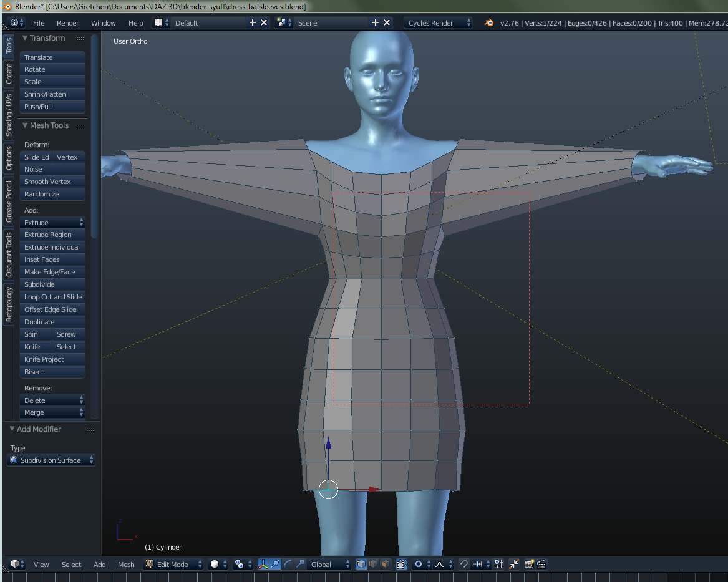Screen dimensions: 728x582
Task: Open the Edit Mode dropdown
Action: (174, 564)
